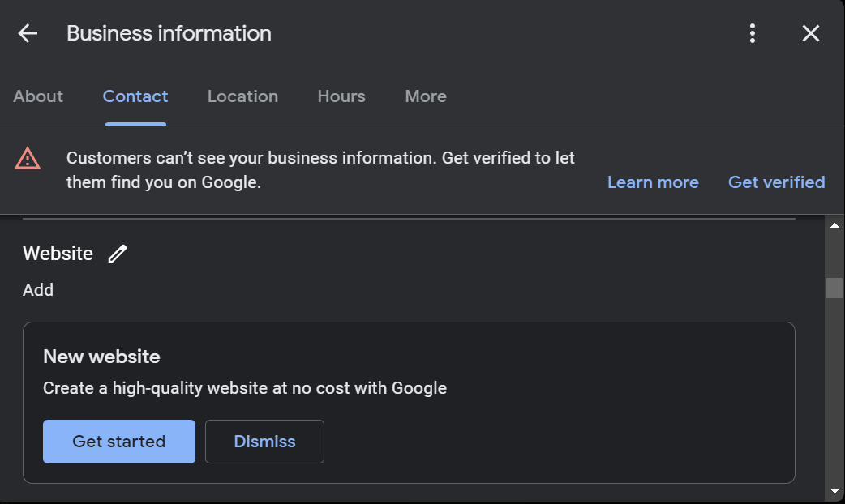Dismiss the New website suggestion
Screen dimensions: 845x504
(x=264, y=442)
